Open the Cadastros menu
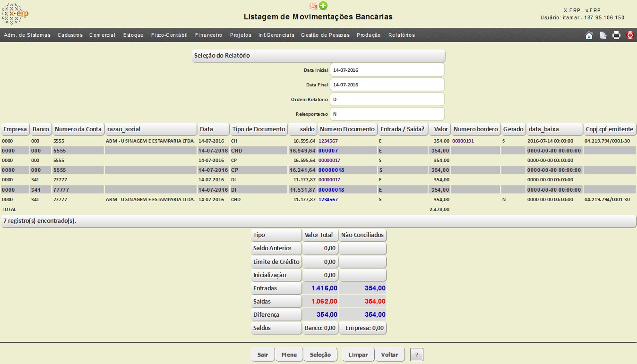Viewport: 637px width, 364px height. point(70,35)
